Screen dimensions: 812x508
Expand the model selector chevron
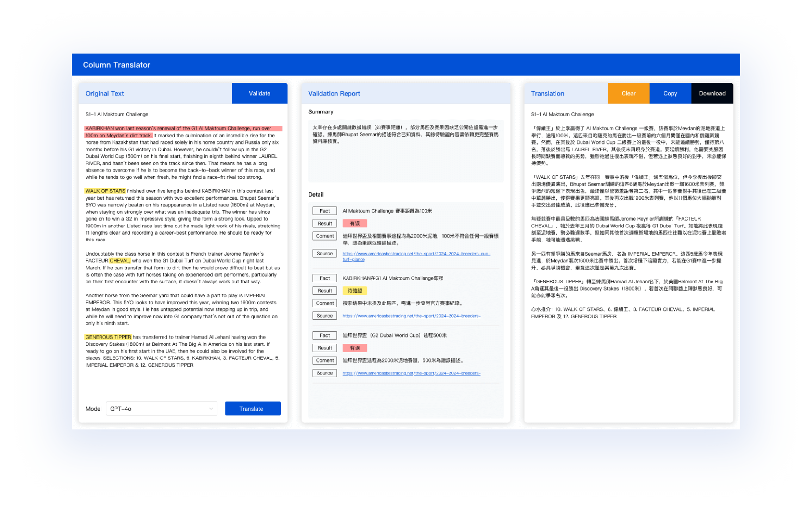pyautogui.click(x=211, y=408)
